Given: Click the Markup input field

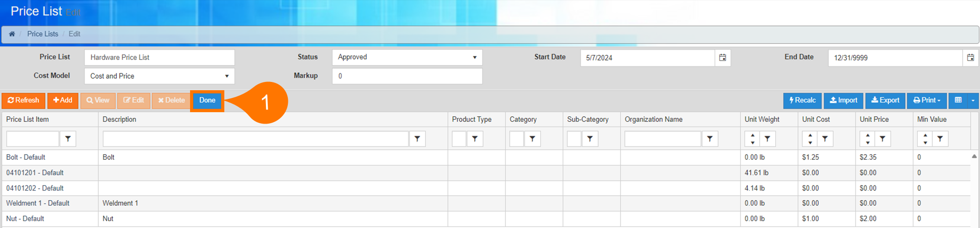Looking at the screenshot, I should click(x=407, y=76).
